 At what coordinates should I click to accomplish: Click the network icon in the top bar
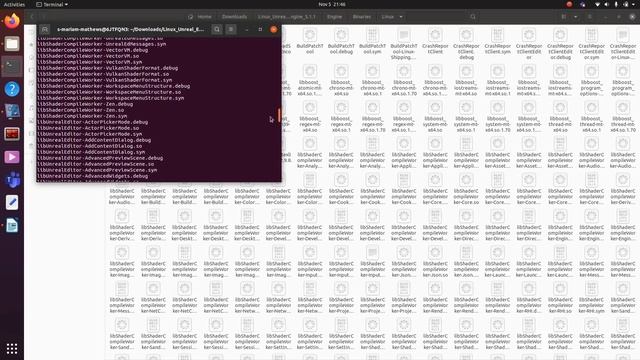598,4
